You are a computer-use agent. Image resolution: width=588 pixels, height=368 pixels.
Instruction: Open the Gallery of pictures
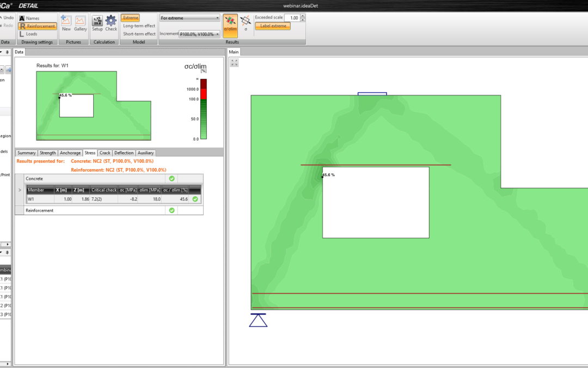click(80, 22)
